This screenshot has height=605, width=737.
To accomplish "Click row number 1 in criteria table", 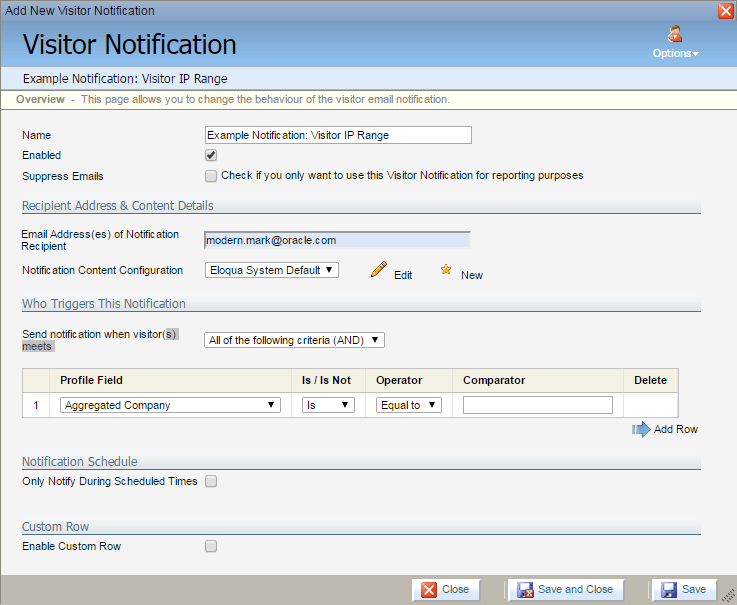I will [x=36, y=405].
